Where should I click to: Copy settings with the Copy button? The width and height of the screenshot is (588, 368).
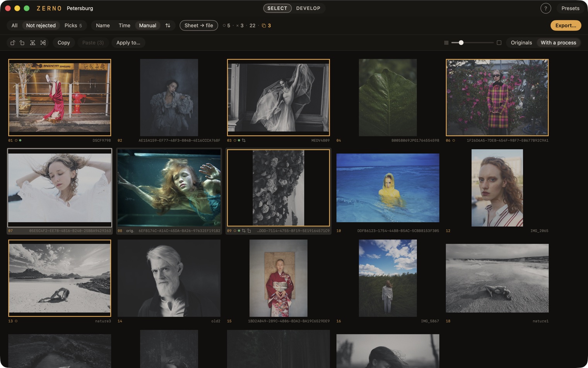coord(64,43)
